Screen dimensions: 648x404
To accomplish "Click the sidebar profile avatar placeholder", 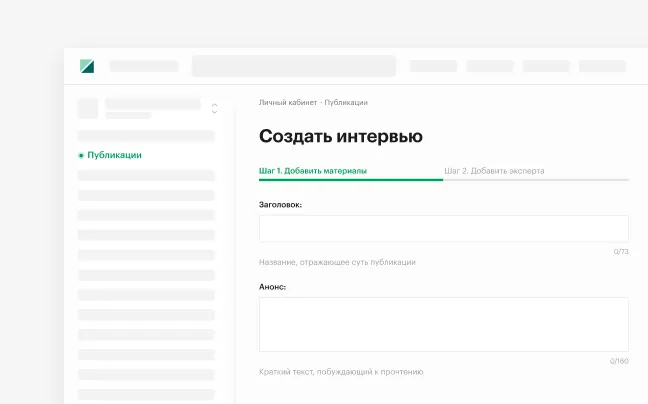I will pyautogui.click(x=88, y=108).
